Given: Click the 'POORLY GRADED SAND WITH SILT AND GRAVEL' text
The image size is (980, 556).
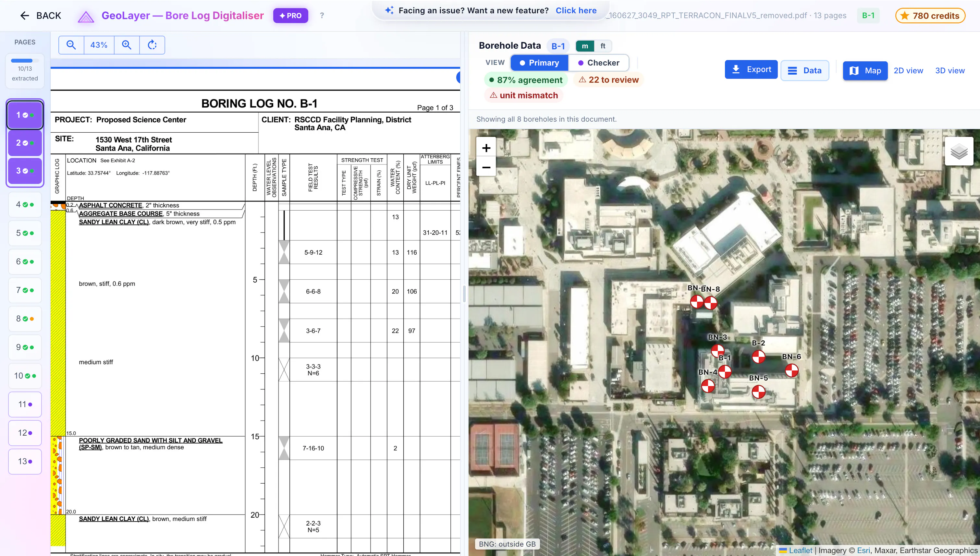Looking at the screenshot, I should pyautogui.click(x=151, y=440).
